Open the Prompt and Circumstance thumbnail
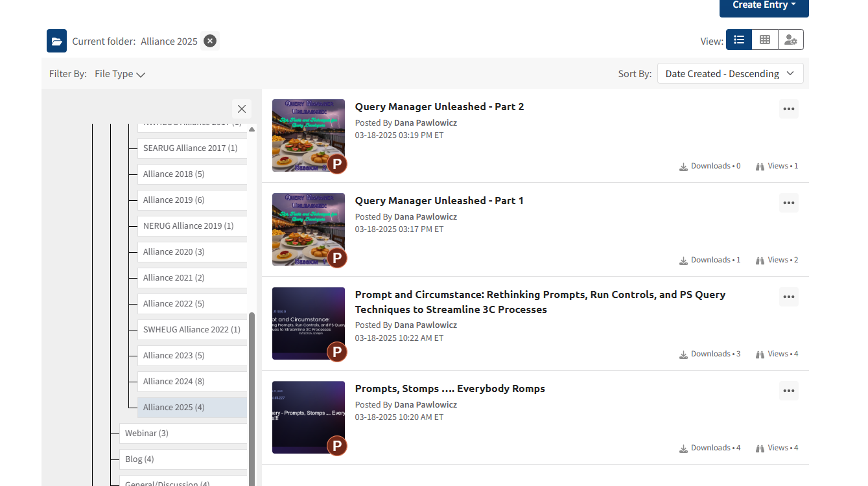Image resolution: width=868 pixels, height=486 pixels. tap(309, 323)
